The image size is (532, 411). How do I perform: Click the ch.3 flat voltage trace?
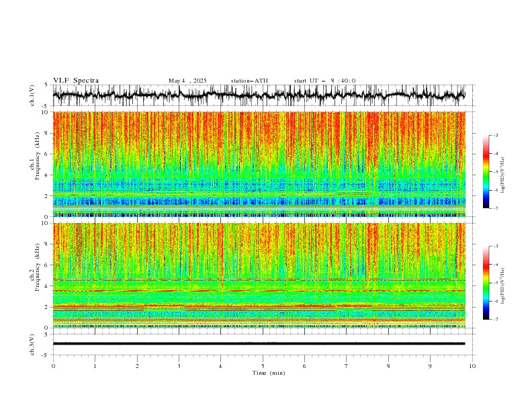click(259, 344)
